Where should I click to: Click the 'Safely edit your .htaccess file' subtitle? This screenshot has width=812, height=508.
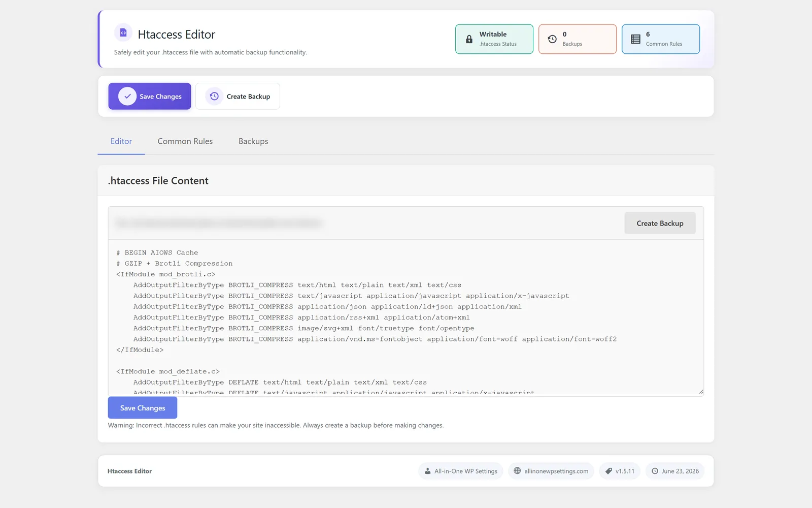pos(211,52)
